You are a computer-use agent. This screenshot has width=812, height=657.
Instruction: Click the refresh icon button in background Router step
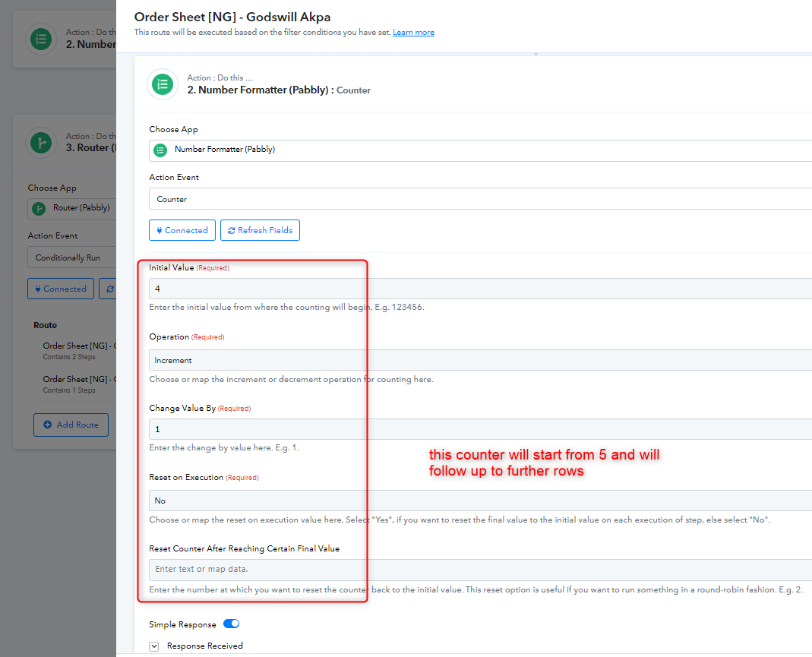[x=108, y=289]
